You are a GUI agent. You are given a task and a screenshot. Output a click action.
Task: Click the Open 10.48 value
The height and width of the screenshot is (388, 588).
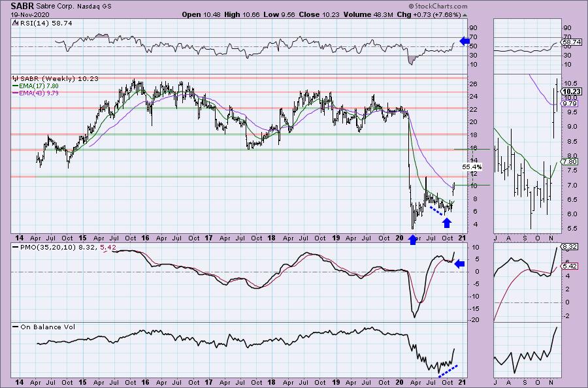(201, 14)
